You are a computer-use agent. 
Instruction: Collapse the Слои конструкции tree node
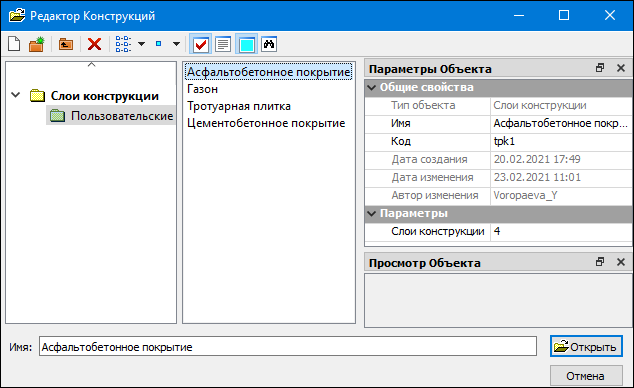pos(16,95)
